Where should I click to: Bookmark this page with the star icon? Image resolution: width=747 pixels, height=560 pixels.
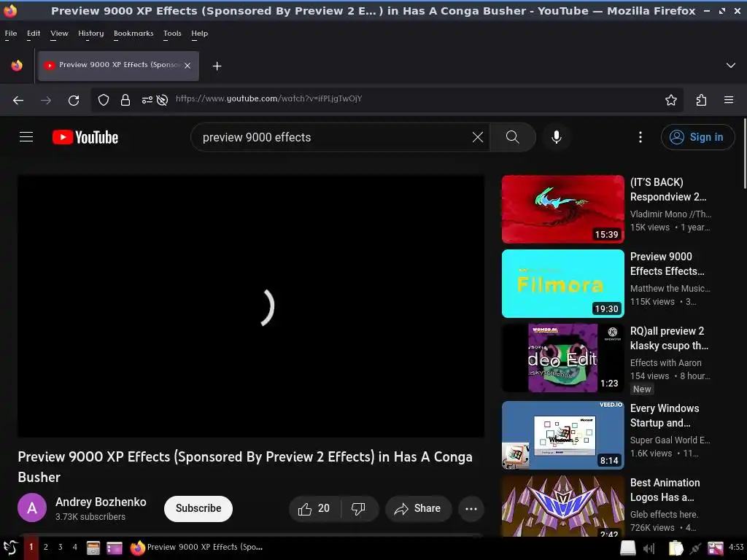pos(671,100)
